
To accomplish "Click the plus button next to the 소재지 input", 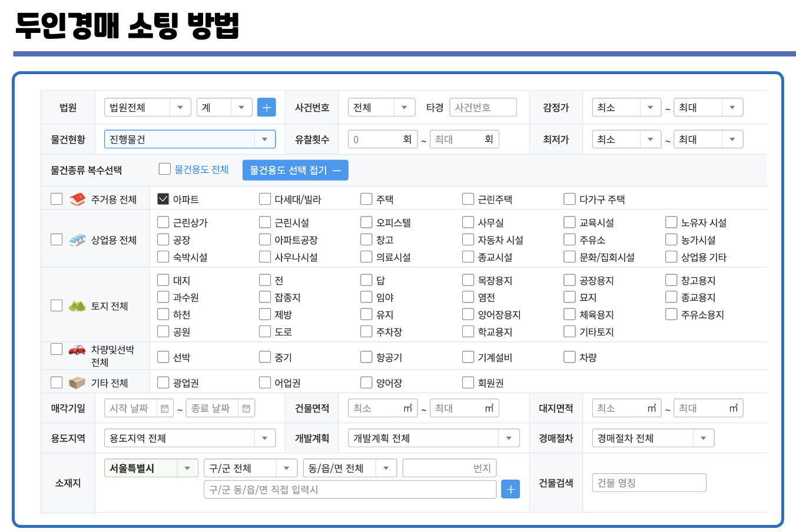I will [x=510, y=489].
